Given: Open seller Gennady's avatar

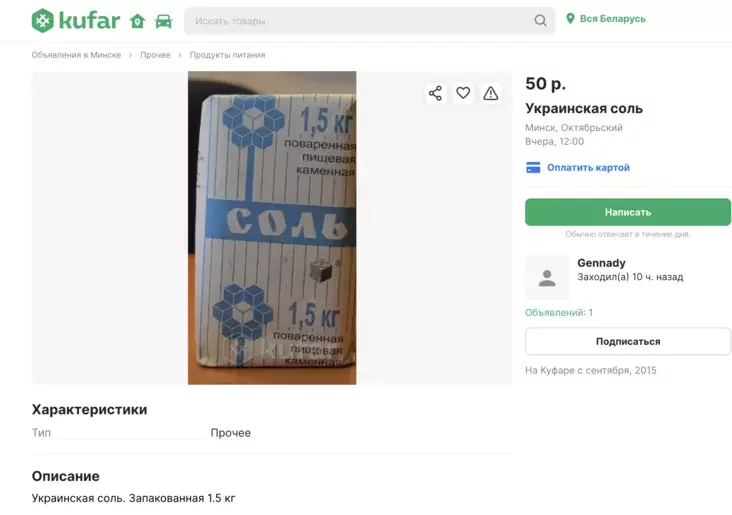Looking at the screenshot, I should (x=547, y=278).
